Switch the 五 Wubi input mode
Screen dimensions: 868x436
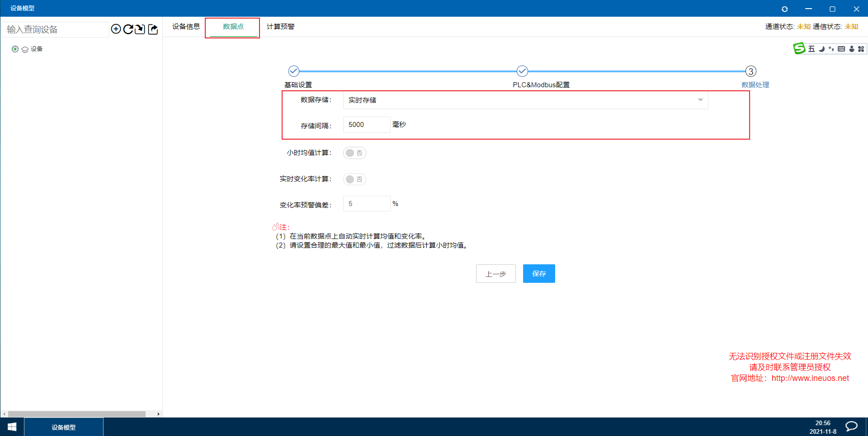click(x=811, y=49)
